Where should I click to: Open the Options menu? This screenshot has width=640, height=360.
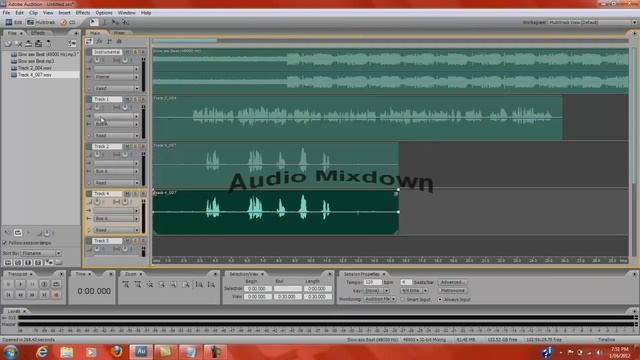click(x=104, y=13)
